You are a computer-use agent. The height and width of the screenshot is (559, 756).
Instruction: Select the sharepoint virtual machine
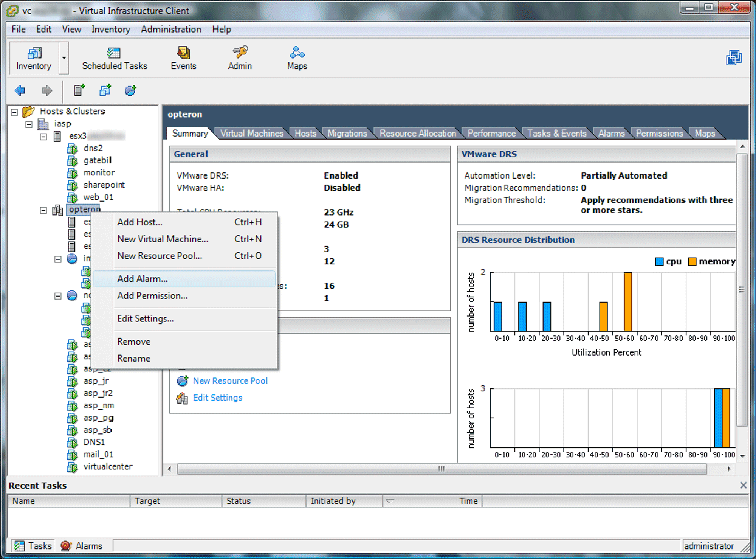pyautogui.click(x=104, y=185)
